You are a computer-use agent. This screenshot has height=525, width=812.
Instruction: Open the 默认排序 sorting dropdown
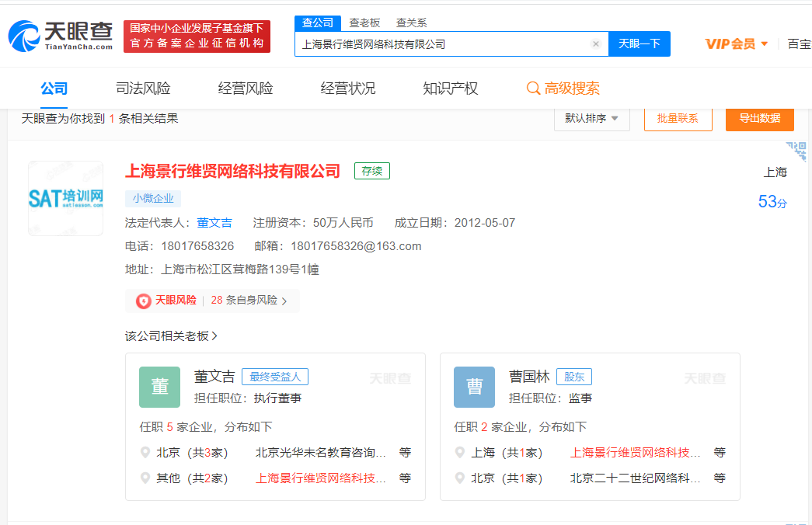tap(592, 119)
